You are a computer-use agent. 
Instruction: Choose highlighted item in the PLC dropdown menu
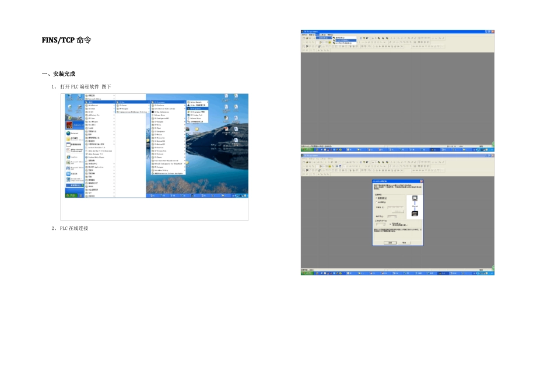point(347,40)
